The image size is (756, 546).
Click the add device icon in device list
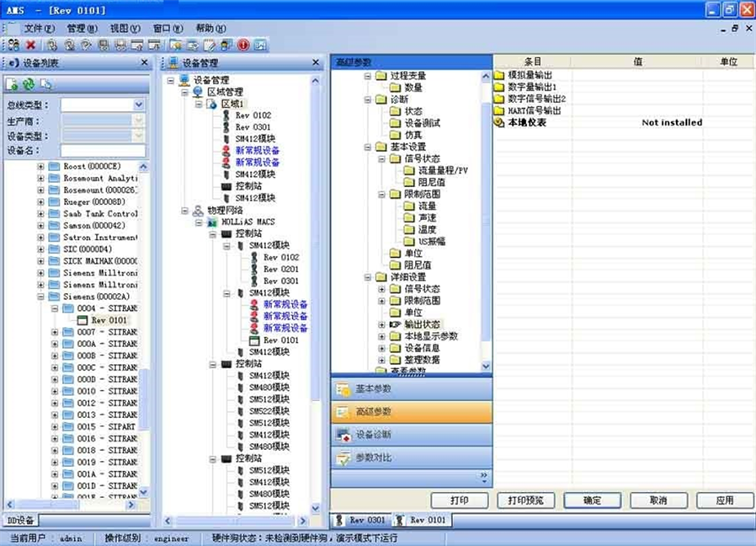point(12,83)
